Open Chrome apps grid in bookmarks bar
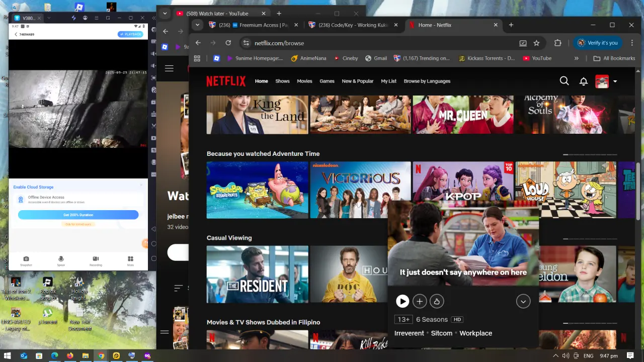Image resolution: width=644 pixels, height=362 pixels. [x=197, y=58]
